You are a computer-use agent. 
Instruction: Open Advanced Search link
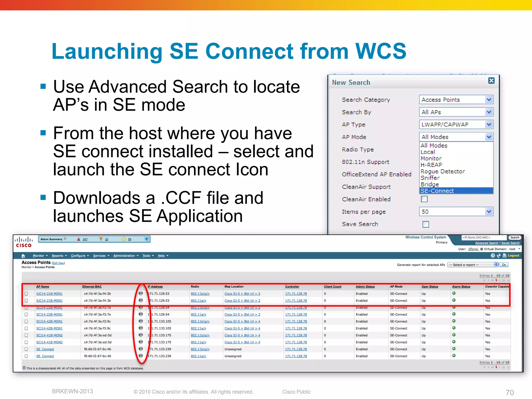(487, 243)
